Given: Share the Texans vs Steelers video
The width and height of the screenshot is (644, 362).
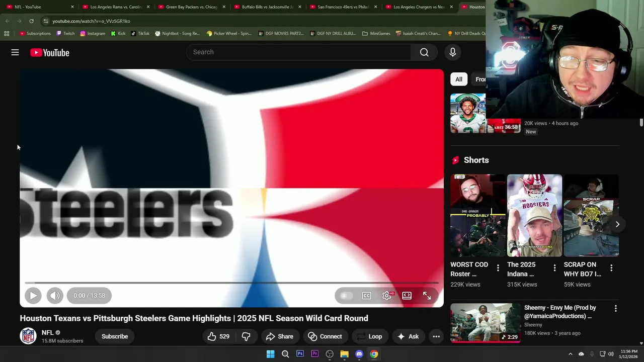Looking at the screenshot, I should 279,336.
